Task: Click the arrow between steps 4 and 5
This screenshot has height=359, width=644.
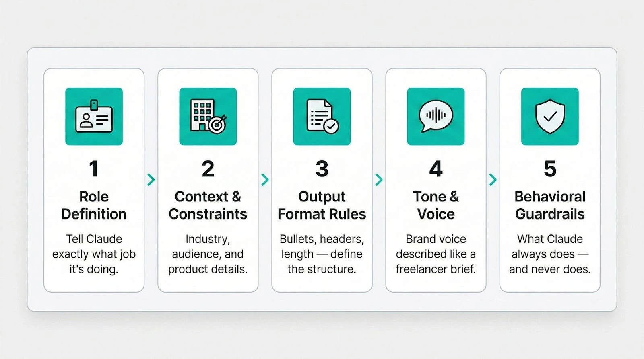Action: (493, 180)
